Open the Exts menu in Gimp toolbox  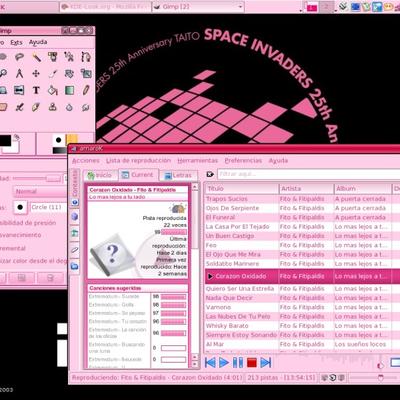16,42
